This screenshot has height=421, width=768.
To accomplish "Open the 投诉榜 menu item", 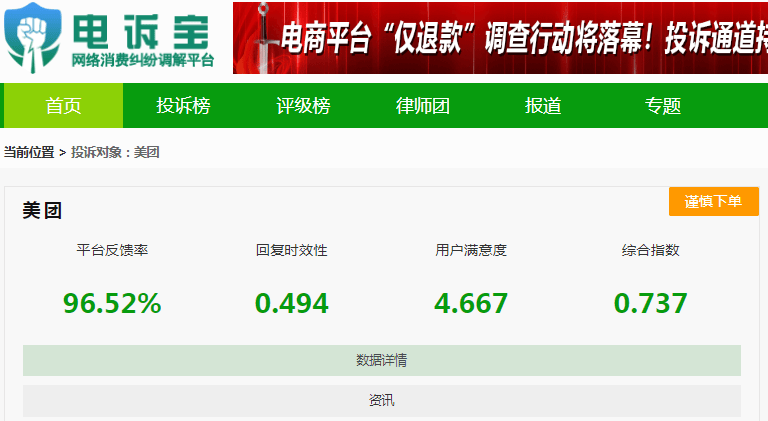I will pos(183,106).
